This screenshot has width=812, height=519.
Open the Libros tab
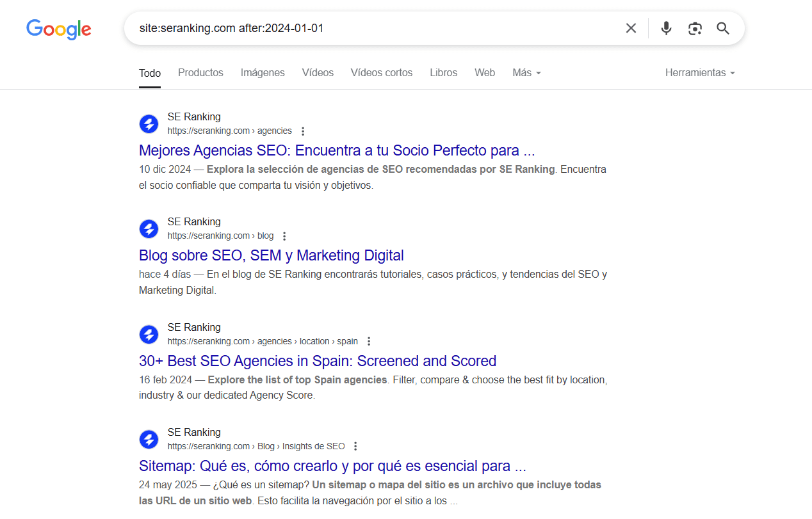(444, 73)
